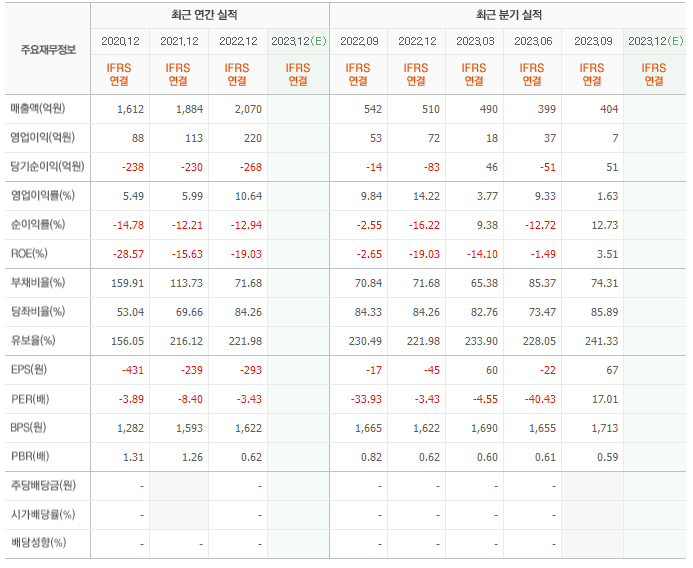Select the 배당성향(%) row label

[38, 542]
